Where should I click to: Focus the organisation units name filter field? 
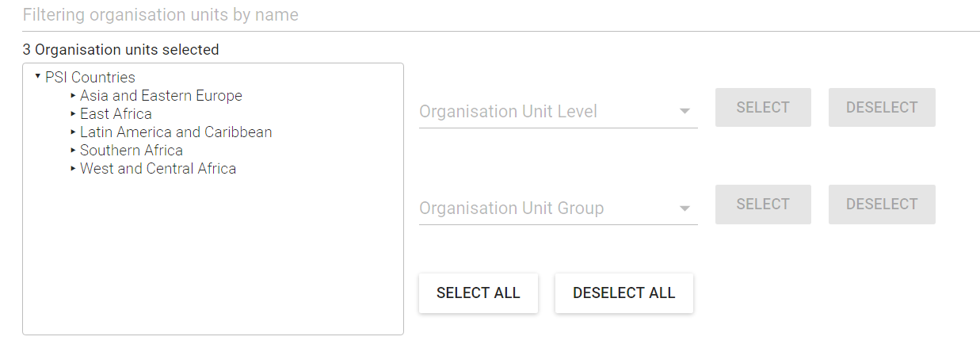coord(499,15)
